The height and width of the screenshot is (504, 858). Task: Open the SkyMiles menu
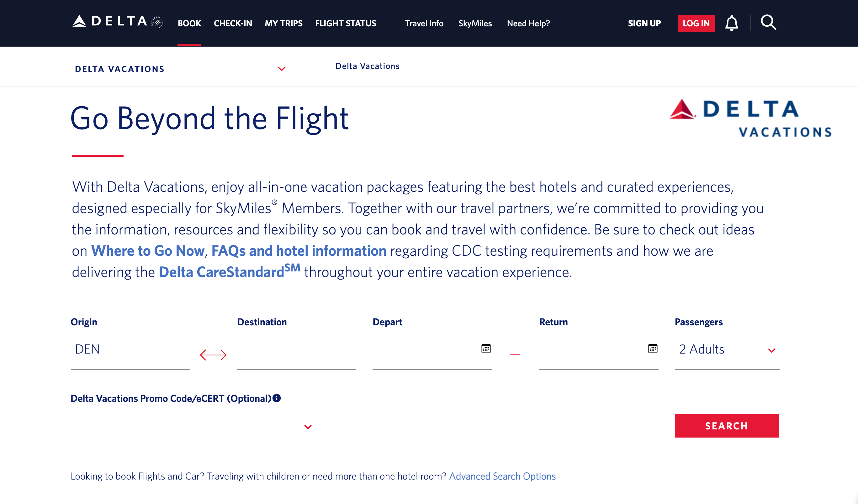[475, 23]
